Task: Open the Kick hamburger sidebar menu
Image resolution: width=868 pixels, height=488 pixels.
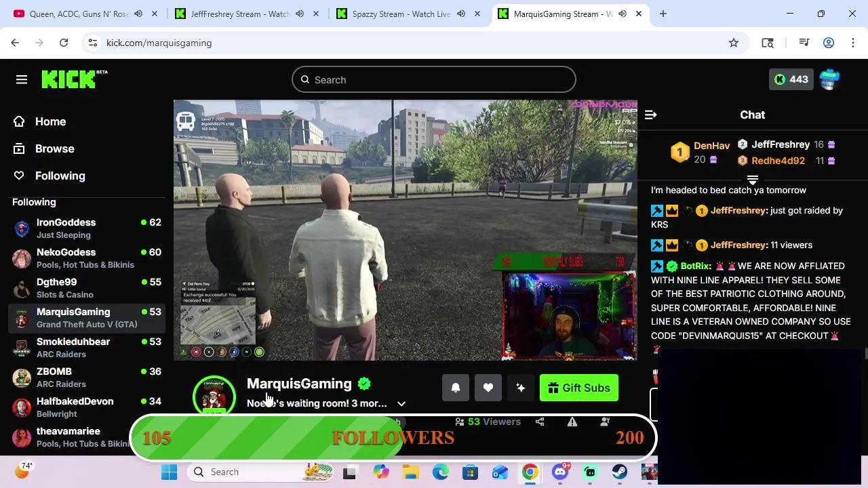Action: [22, 80]
